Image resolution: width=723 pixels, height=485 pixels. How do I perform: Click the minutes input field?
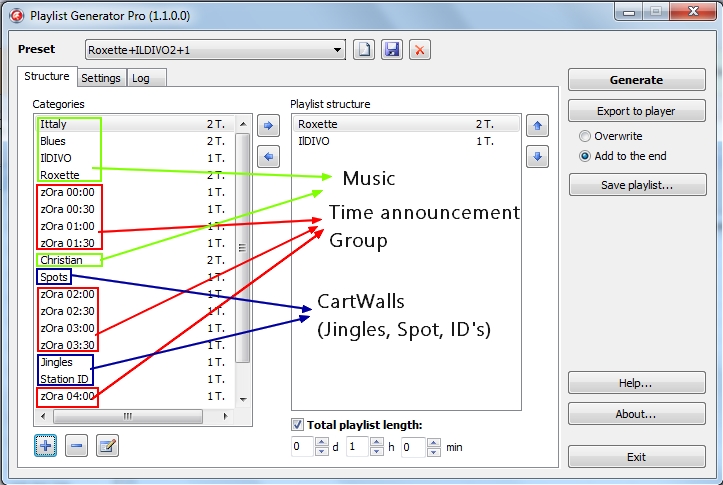click(x=414, y=447)
